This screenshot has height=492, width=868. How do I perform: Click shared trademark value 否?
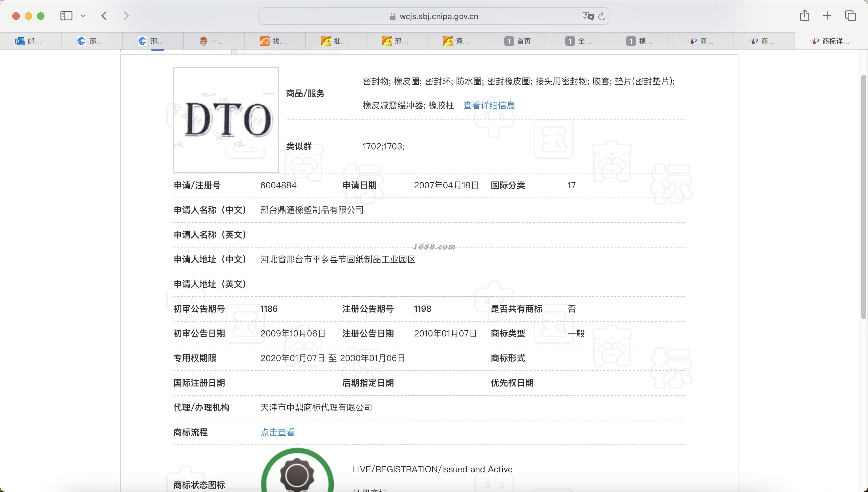click(x=572, y=309)
